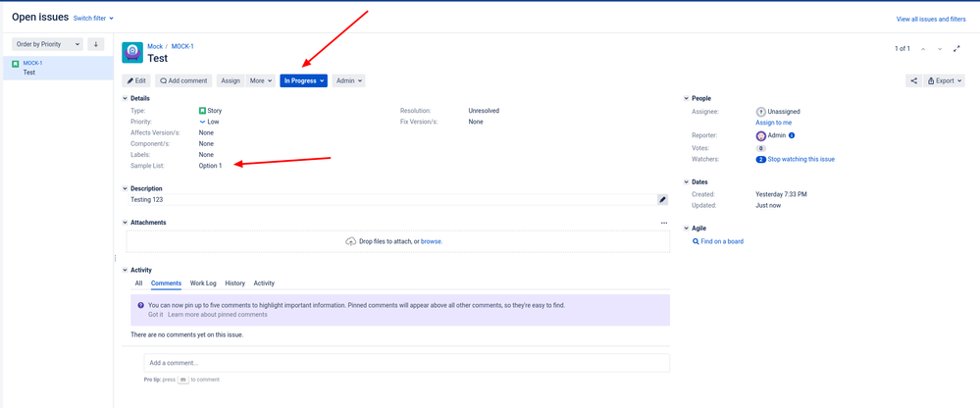Screen dimensions: 980x408
Task: Click the watchers count badge
Action: 760,159
